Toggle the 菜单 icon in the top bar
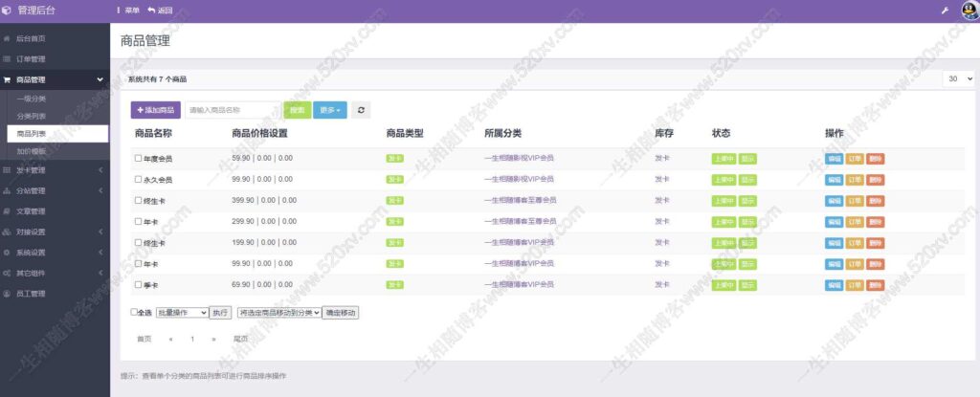980x397 pixels. coord(118,11)
